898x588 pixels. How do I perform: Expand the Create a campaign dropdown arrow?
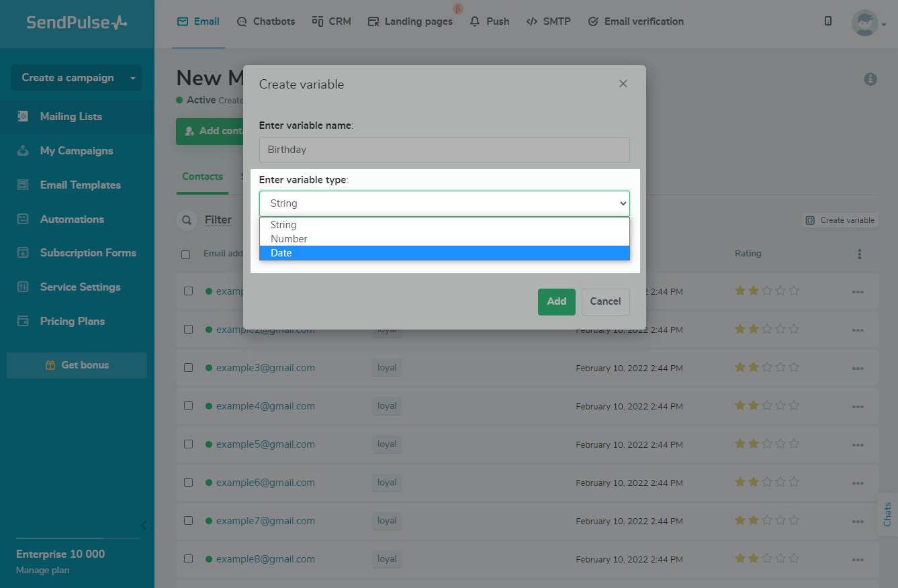[x=133, y=78]
